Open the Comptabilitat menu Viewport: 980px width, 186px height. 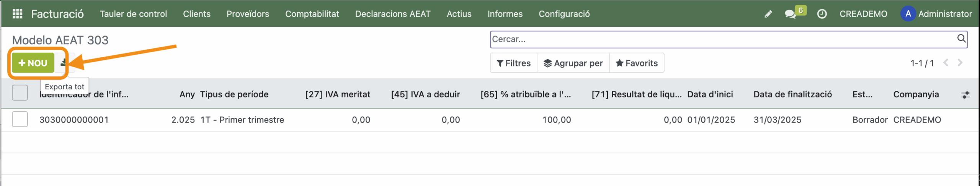tap(312, 14)
